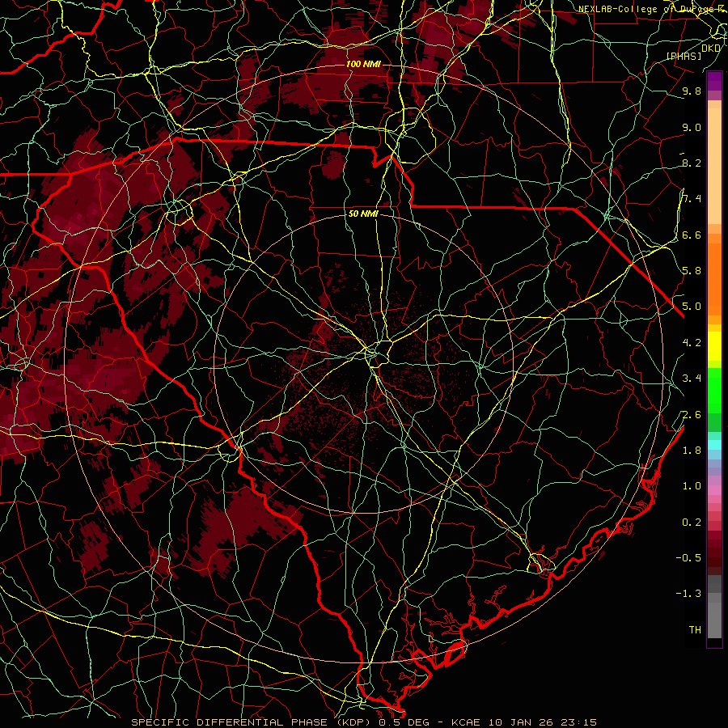The height and width of the screenshot is (728, 728).
Task: Click the 5.0 legend value
Action: tap(692, 307)
